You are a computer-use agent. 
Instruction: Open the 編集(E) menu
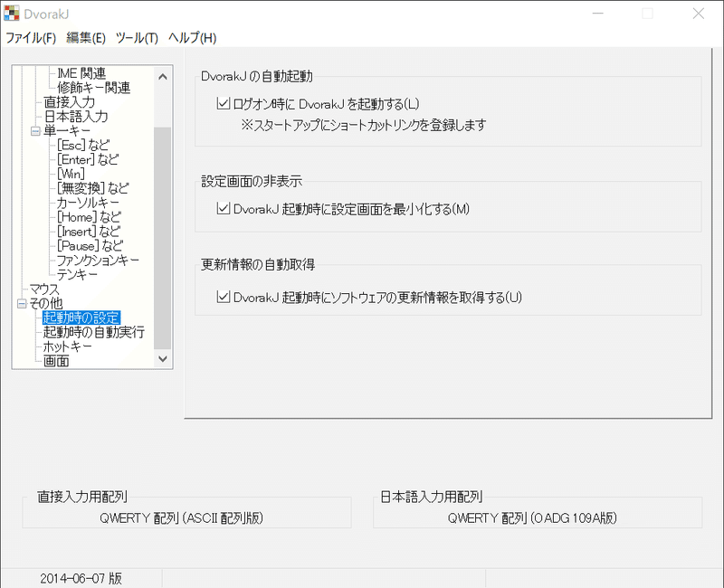[86, 38]
